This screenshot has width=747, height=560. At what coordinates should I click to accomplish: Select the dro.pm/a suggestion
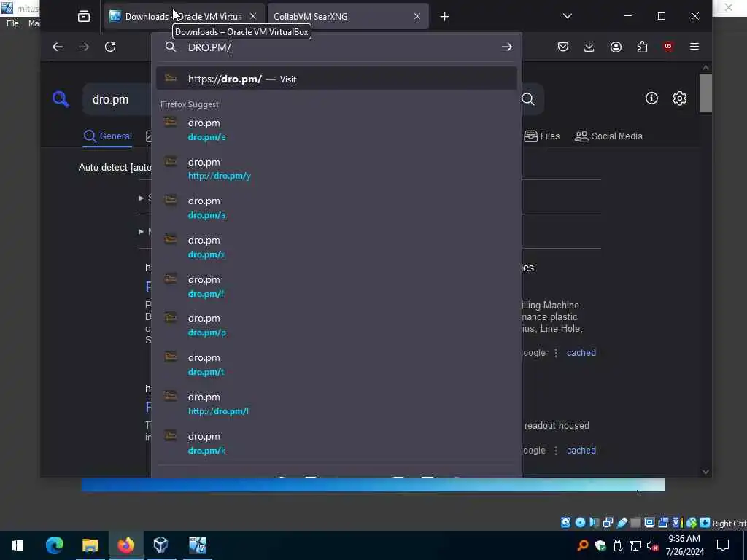336,208
